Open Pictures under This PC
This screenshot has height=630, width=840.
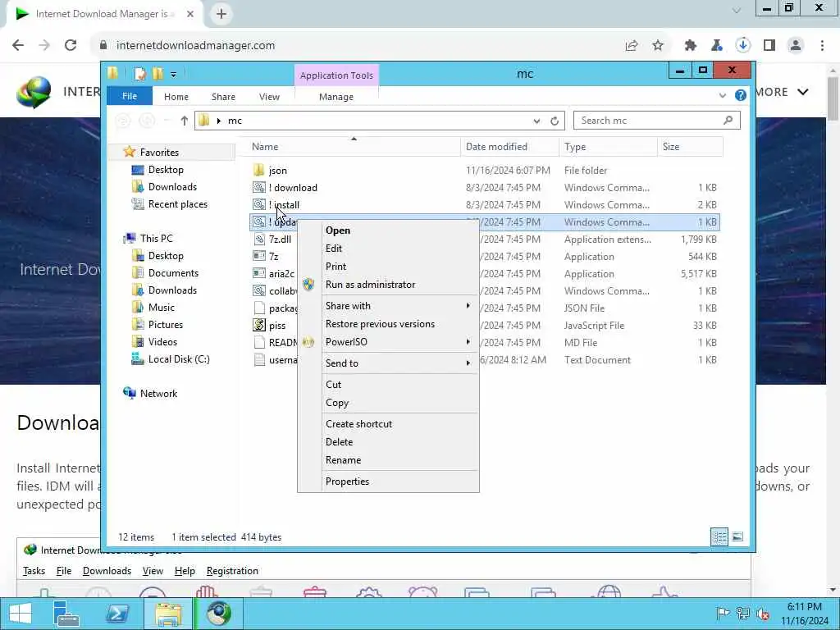(166, 325)
